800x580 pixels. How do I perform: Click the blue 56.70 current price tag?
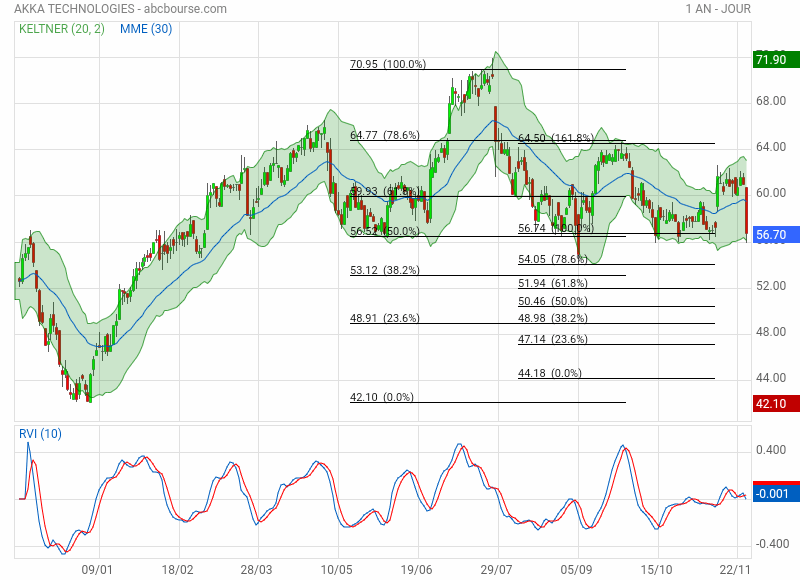pos(776,235)
